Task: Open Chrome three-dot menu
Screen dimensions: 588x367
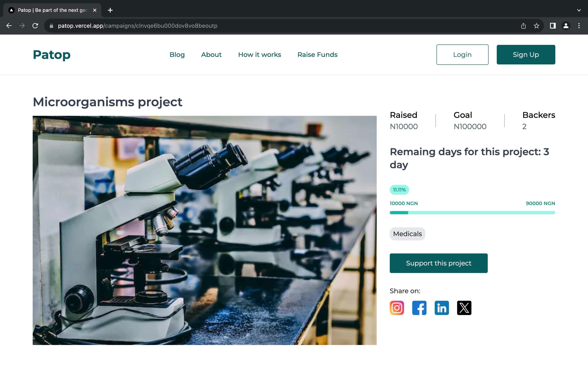Action: point(579,26)
